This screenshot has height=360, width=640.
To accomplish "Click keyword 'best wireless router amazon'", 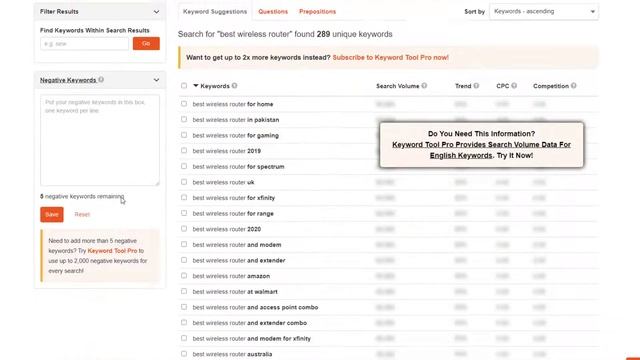I will [231, 276].
